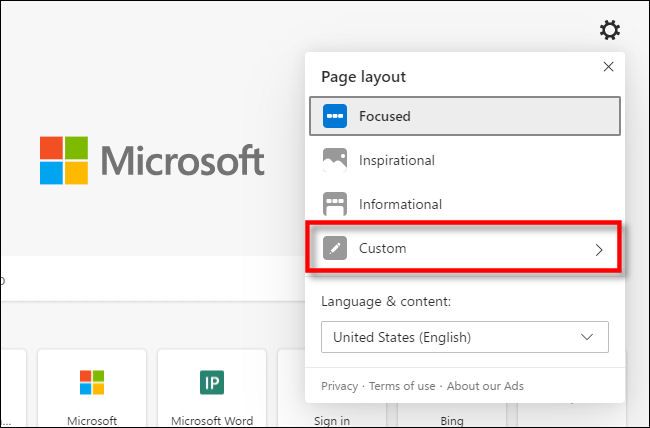Open the Privacy link
This screenshot has width=650, height=428.
click(x=339, y=386)
